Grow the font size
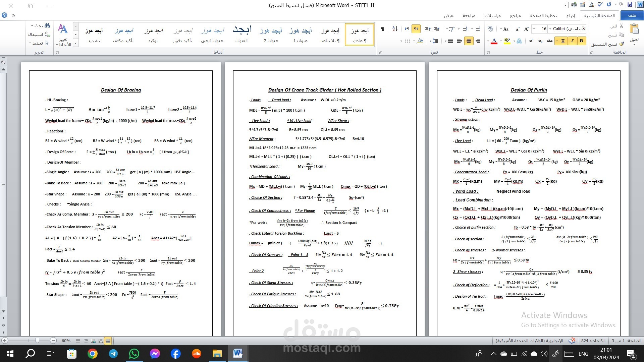Screen dimensions: 644x362 point(526,29)
